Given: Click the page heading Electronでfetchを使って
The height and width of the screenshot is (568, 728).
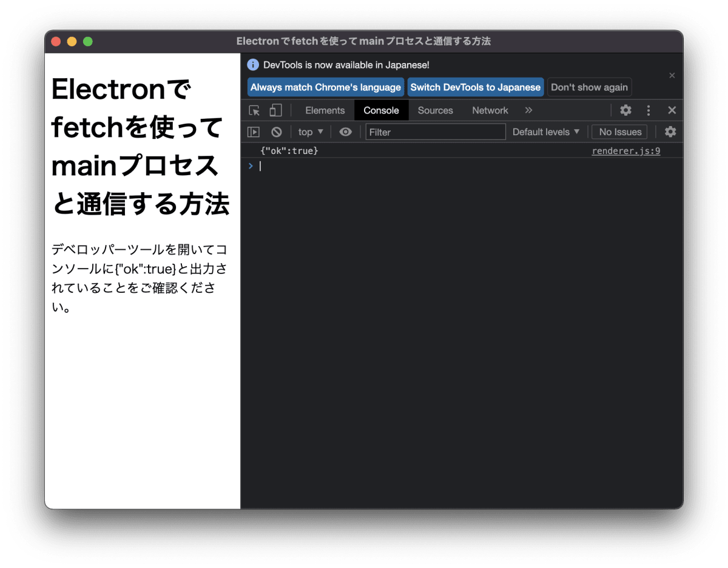Looking at the screenshot, I should pyautogui.click(x=141, y=147).
